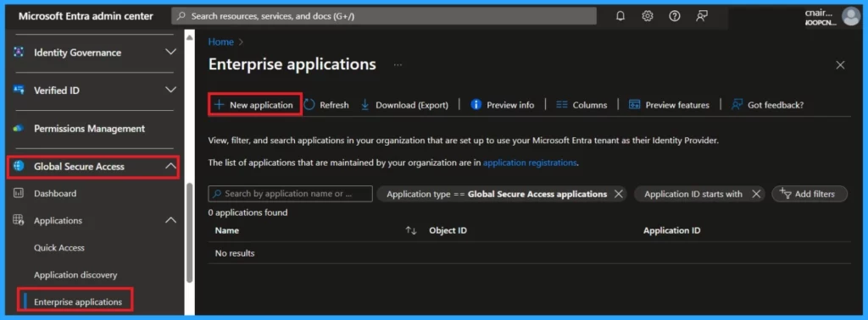Viewport: 868px width, 320px height.
Task: Open the Dashboard menu item
Action: tap(55, 193)
